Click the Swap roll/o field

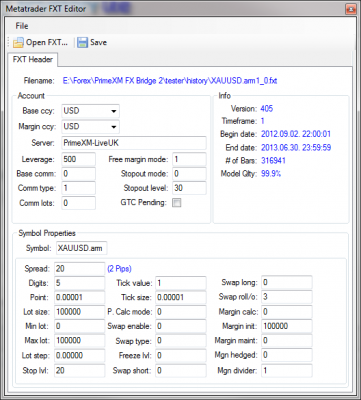pos(287,297)
